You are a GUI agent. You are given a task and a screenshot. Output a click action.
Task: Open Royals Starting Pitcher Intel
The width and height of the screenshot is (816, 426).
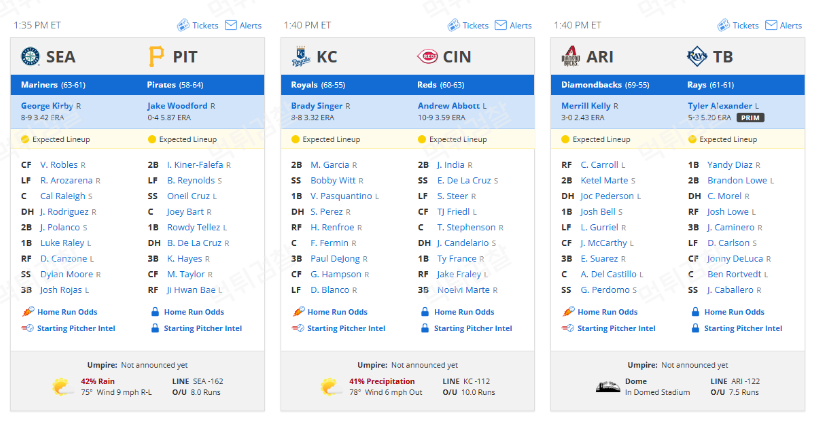click(346, 328)
